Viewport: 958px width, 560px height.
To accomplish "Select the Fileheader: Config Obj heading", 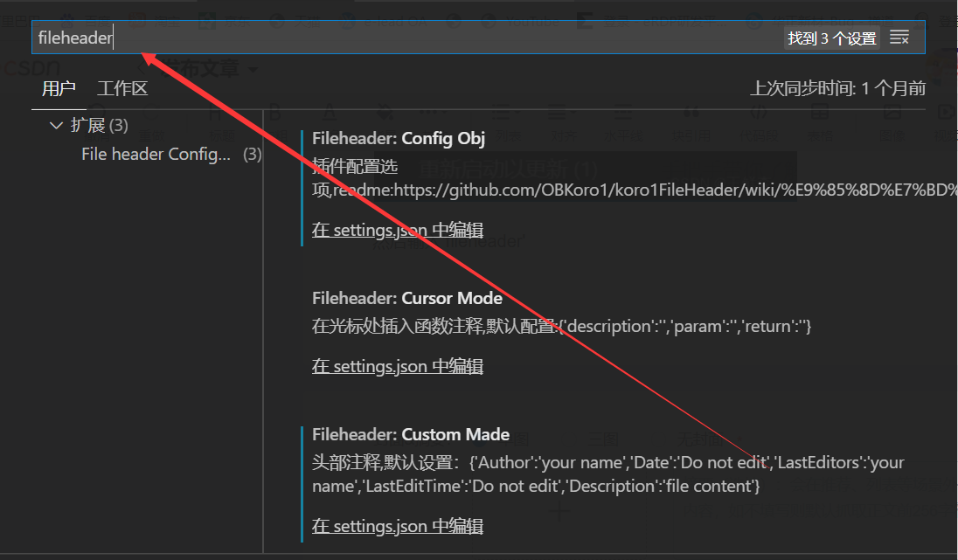I will (x=399, y=139).
